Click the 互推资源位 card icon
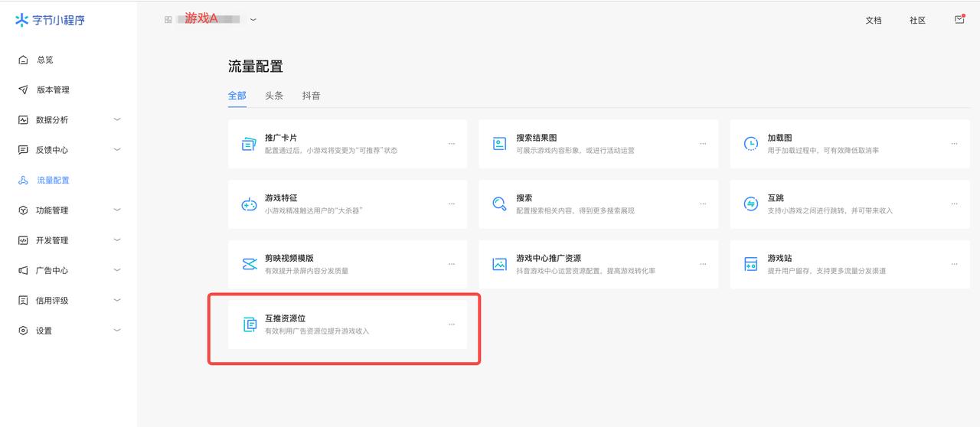 (x=249, y=324)
